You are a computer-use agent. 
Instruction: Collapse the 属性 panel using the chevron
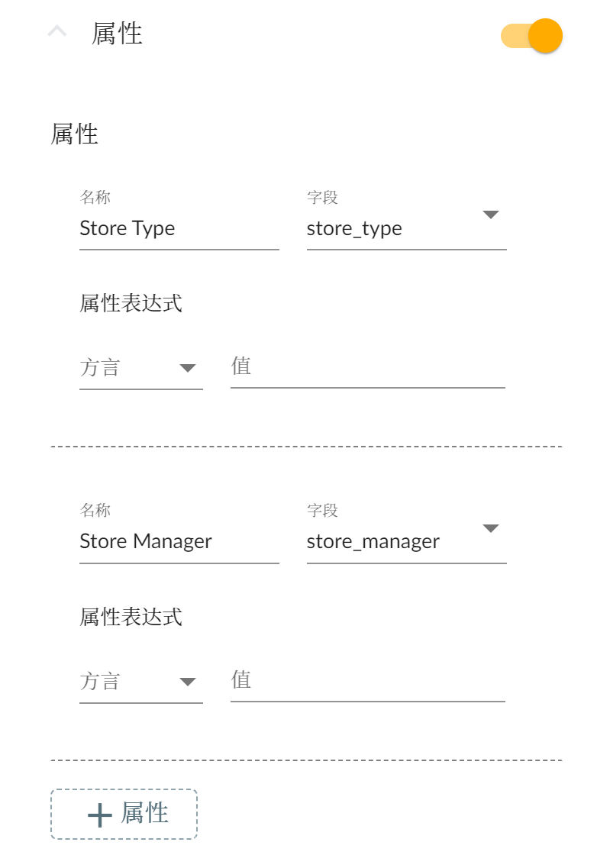[57, 32]
